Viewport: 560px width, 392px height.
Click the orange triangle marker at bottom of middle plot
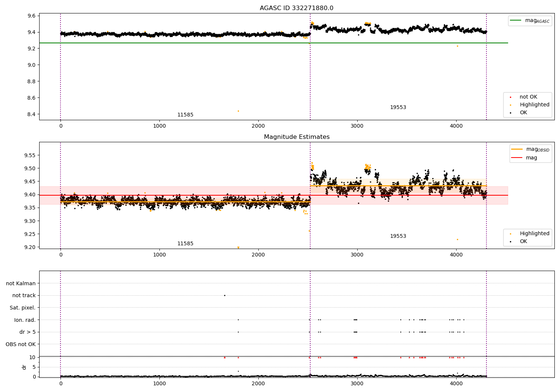[x=238, y=248]
